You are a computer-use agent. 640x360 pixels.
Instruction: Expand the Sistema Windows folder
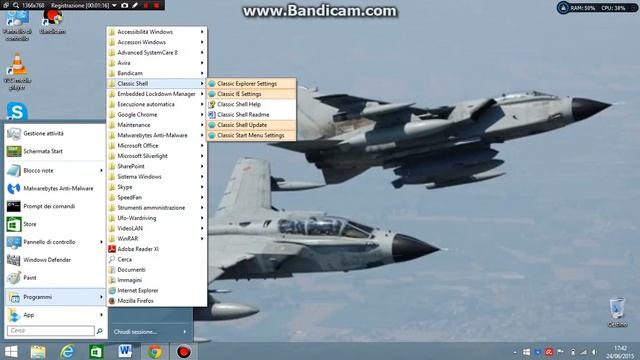pyautogui.click(x=157, y=177)
